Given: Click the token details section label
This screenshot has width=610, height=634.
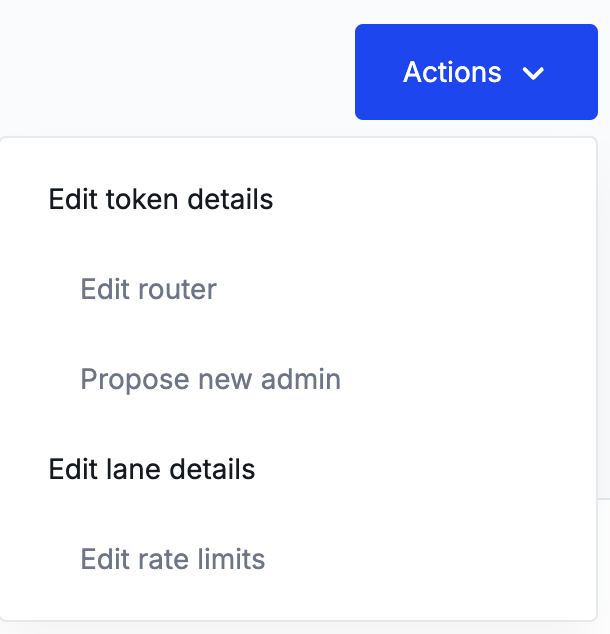Looking at the screenshot, I should (161, 199).
